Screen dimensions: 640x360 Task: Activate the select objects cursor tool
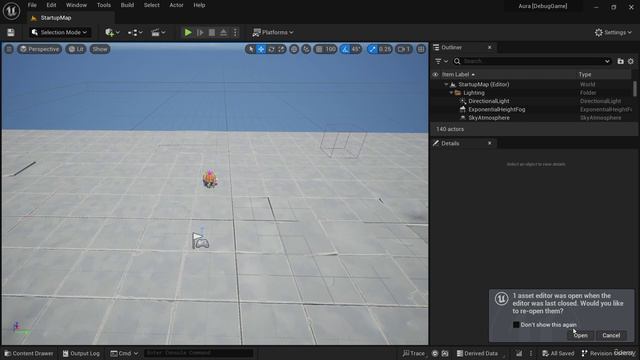click(x=251, y=49)
